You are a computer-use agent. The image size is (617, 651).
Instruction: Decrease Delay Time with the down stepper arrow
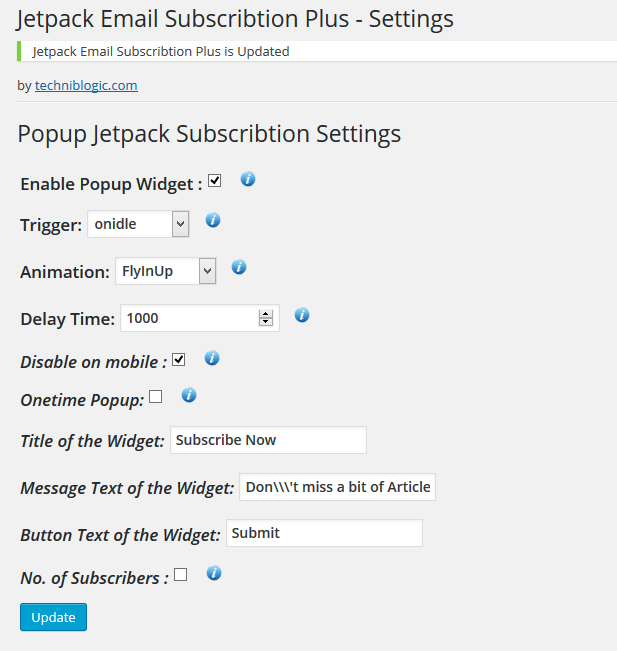point(266,322)
